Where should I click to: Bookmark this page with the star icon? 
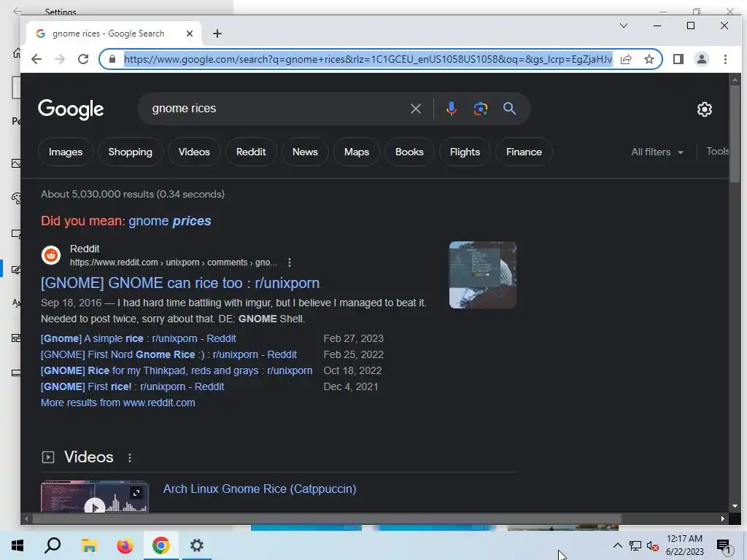(649, 59)
